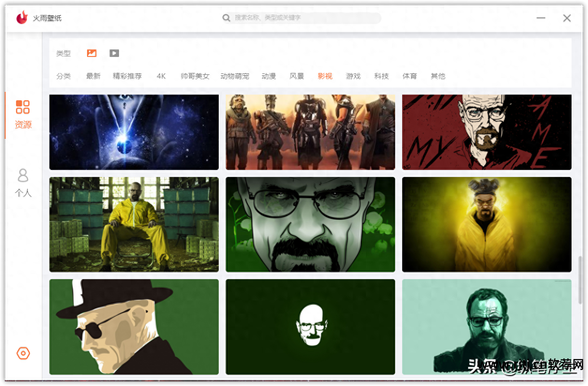
Task: Select the black hat sunglasses profile wallpaper
Action: [134, 327]
